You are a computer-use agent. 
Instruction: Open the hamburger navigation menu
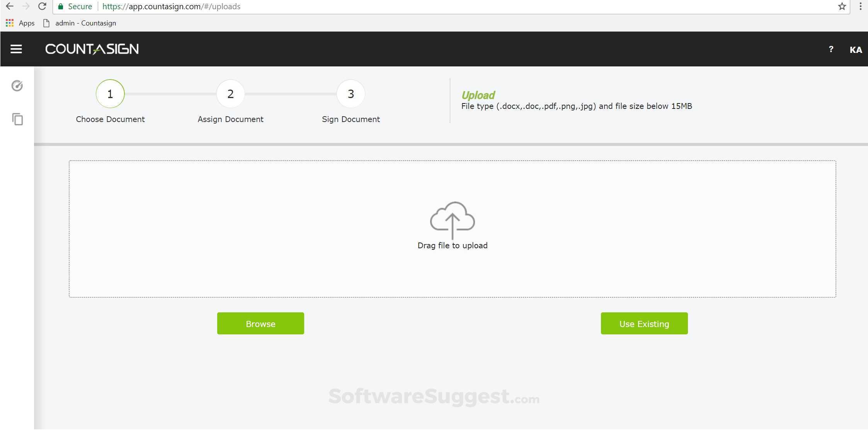16,49
